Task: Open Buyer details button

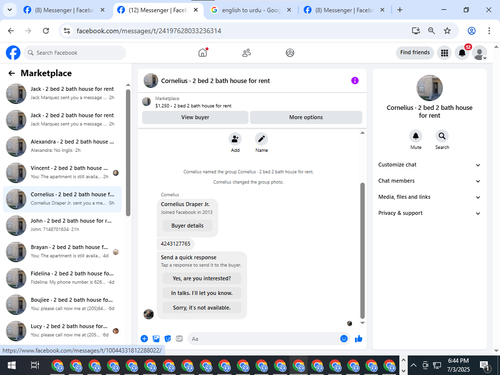Action: click(x=187, y=226)
